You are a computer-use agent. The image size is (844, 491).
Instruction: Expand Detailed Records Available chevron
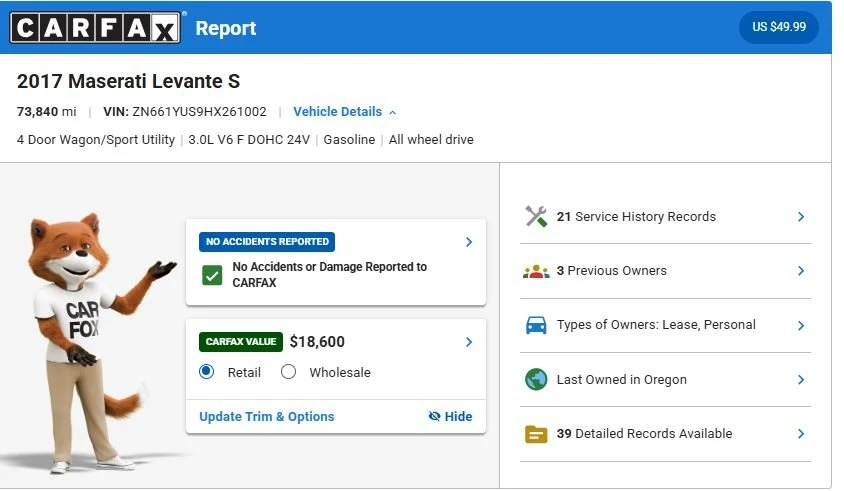[801, 434]
